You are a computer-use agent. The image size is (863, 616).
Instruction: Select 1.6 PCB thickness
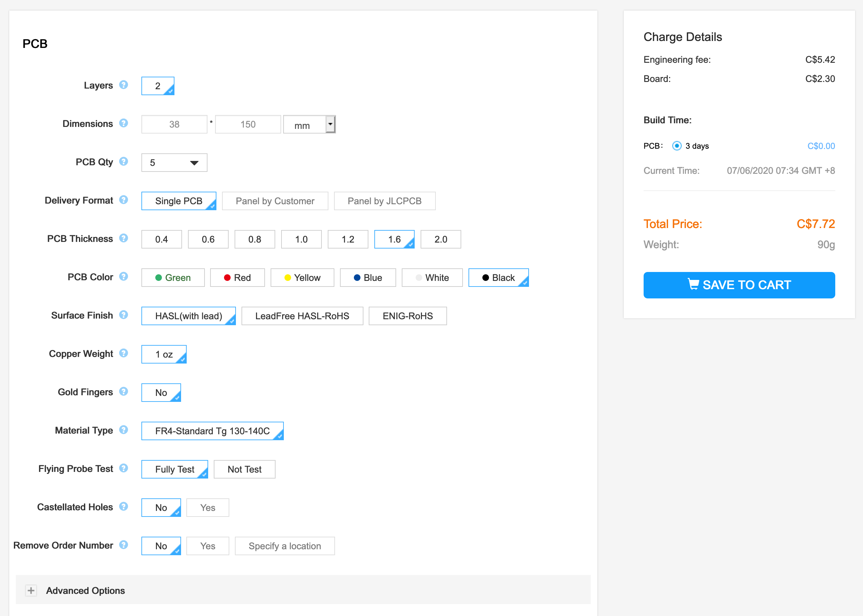click(x=394, y=239)
